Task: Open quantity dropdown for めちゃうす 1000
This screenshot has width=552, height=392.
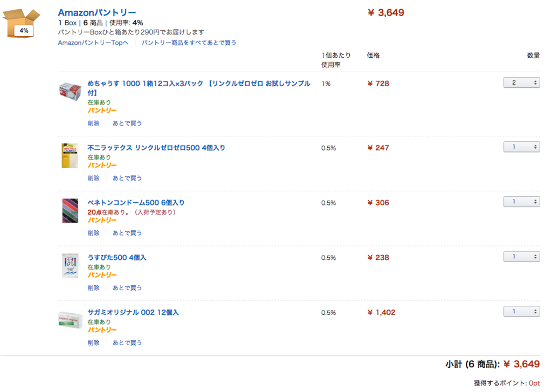Action: coord(521,82)
